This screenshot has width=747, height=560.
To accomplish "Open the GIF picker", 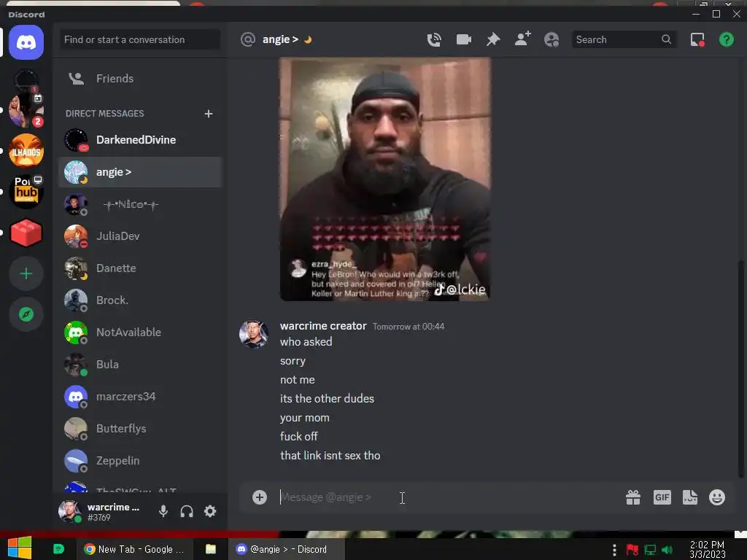I will (662, 497).
